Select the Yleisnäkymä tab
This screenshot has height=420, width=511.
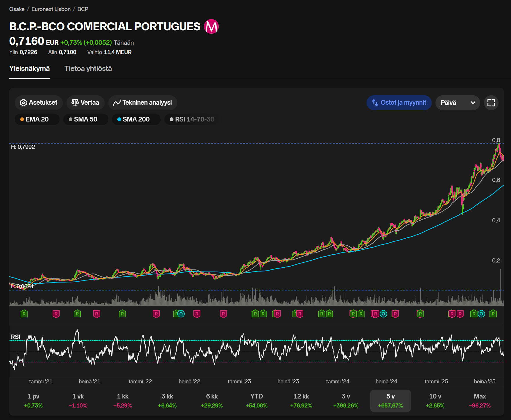point(29,69)
